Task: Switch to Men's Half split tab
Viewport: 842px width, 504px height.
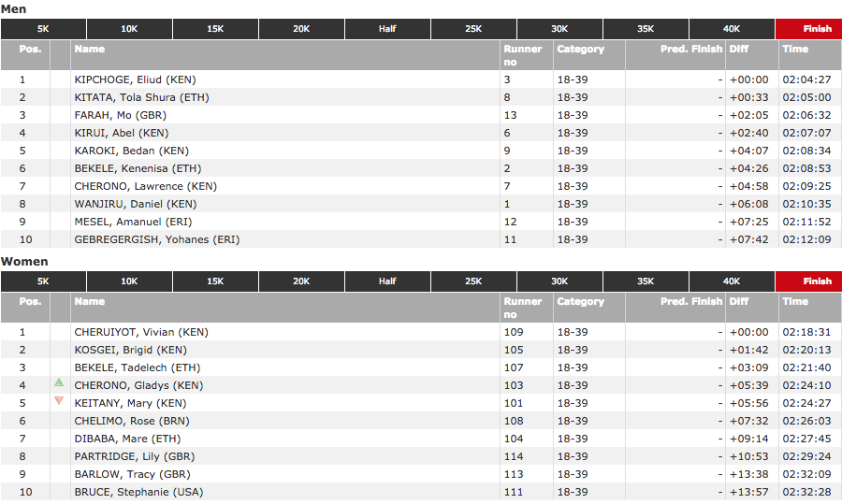Action: click(387, 29)
